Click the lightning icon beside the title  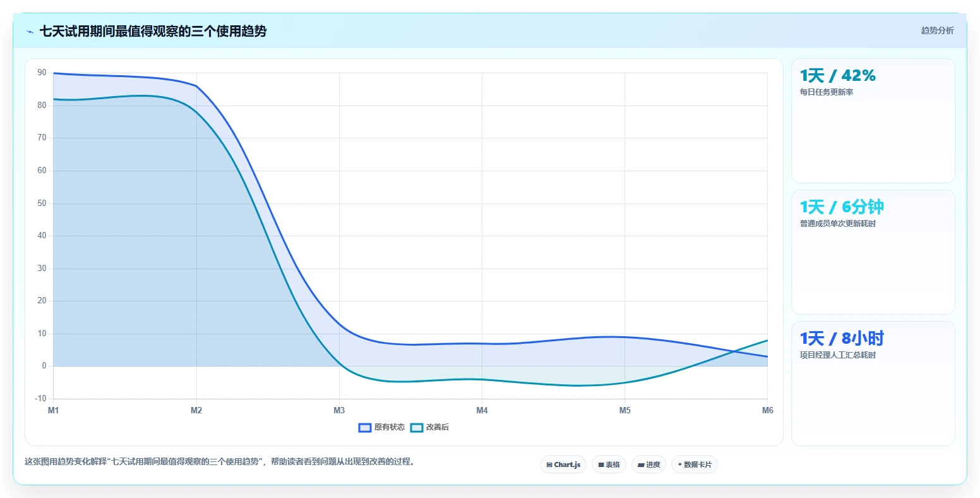(x=30, y=32)
